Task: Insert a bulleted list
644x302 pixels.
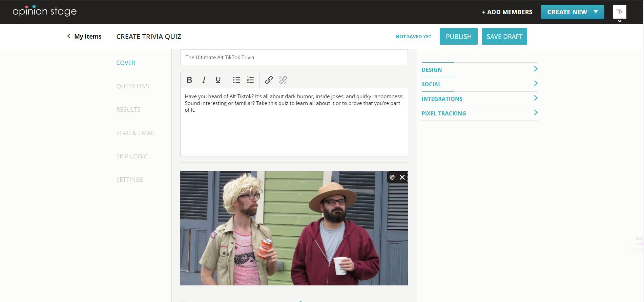Action: [236, 80]
